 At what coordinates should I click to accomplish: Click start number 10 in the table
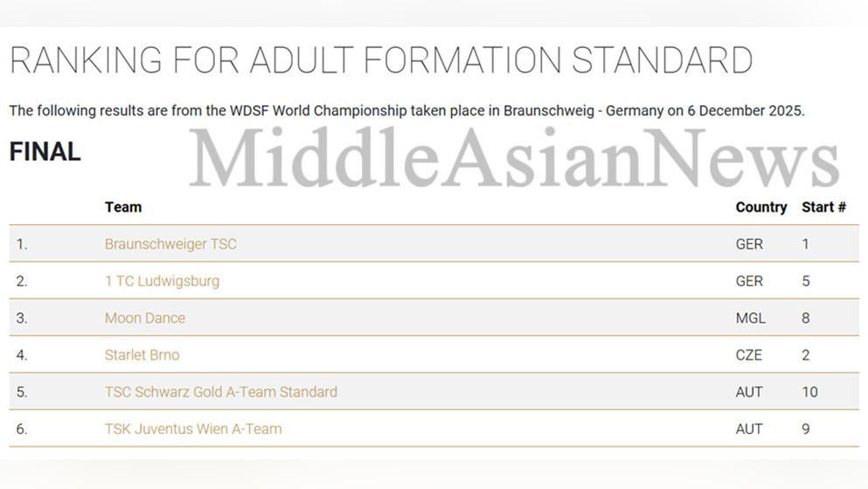point(809,392)
